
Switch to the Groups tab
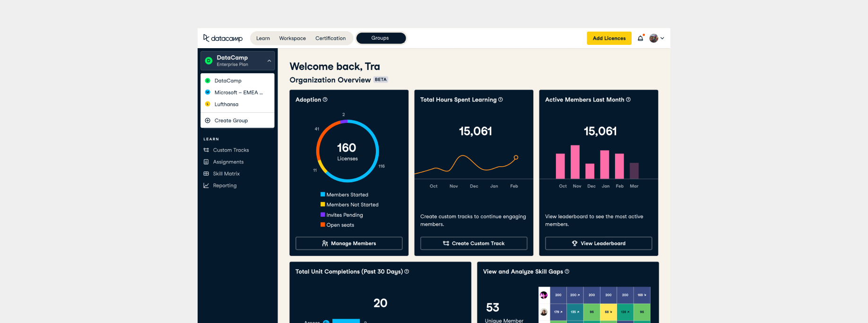tap(381, 38)
